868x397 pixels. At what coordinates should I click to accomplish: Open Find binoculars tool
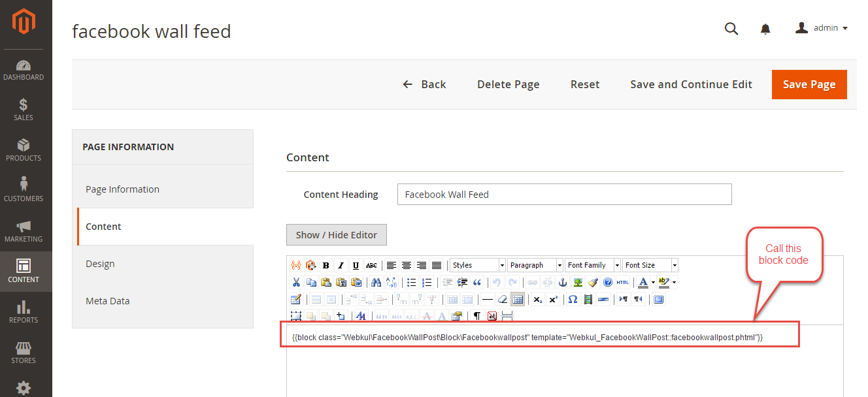(x=376, y=282)
